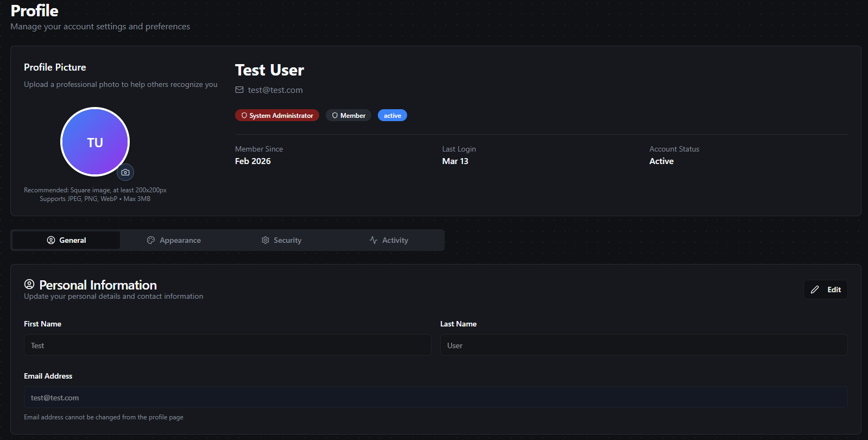Click 'Recommended: Square image' hint text
Image resolution: width=868 pixels, height=440 pixels.
pyautogui.click(x=95, y=190)
